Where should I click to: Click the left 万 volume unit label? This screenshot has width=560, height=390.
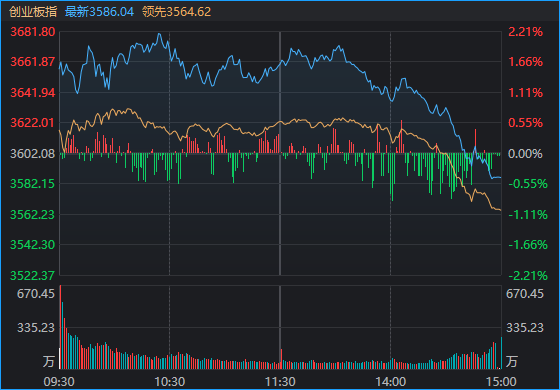pos(49,361)
